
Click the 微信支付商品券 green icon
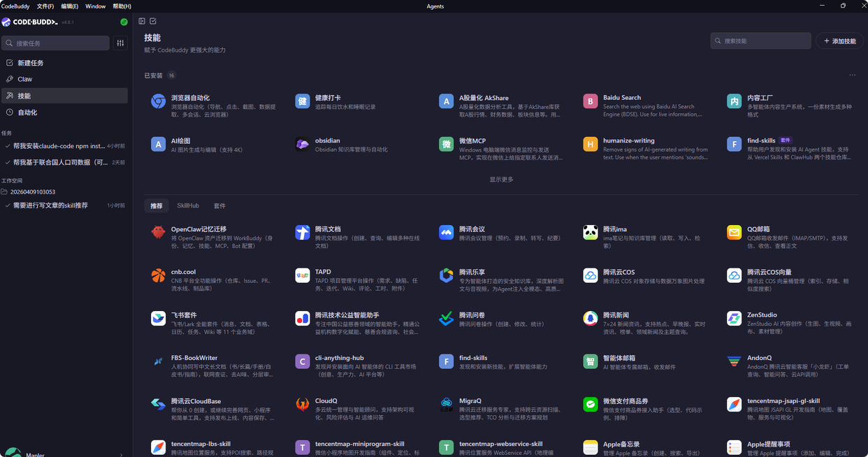pyautogui.click(x=591, y=405)
